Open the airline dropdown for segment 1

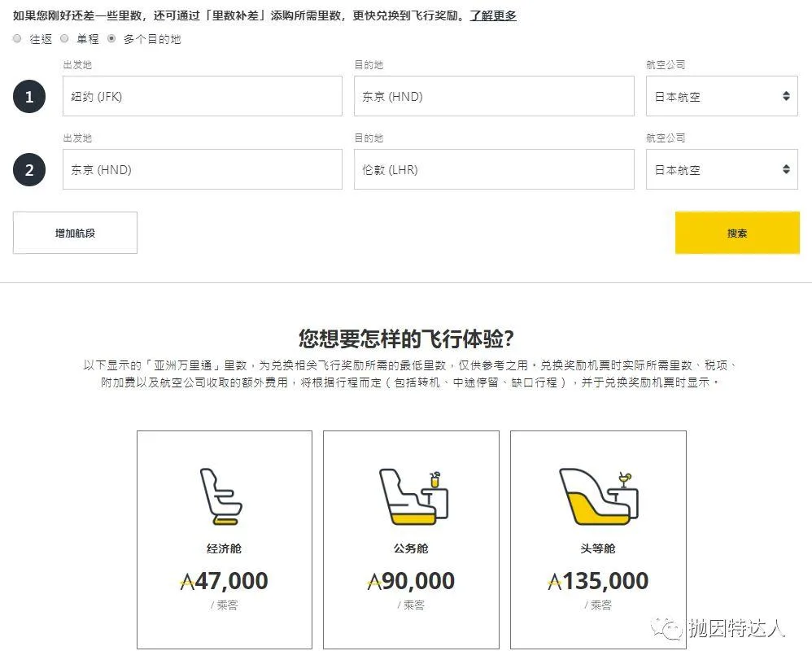click(722, 96)
